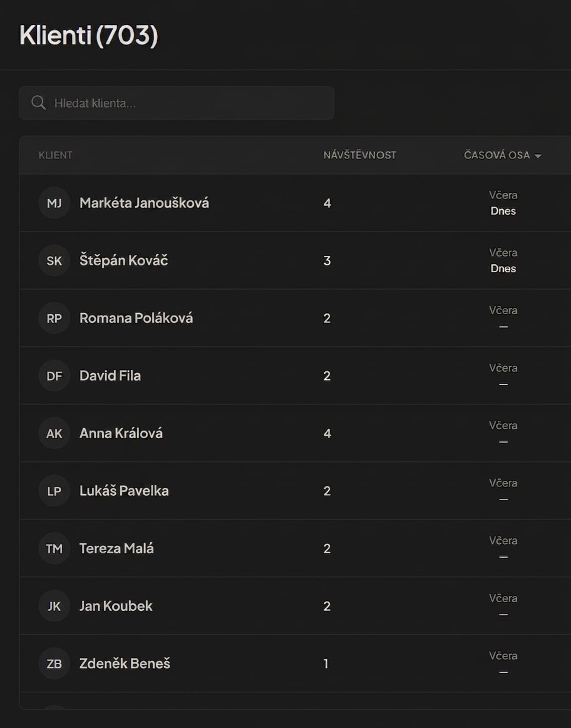Click the RP avatar icon

pyautogui.click(x=54, y=318)
